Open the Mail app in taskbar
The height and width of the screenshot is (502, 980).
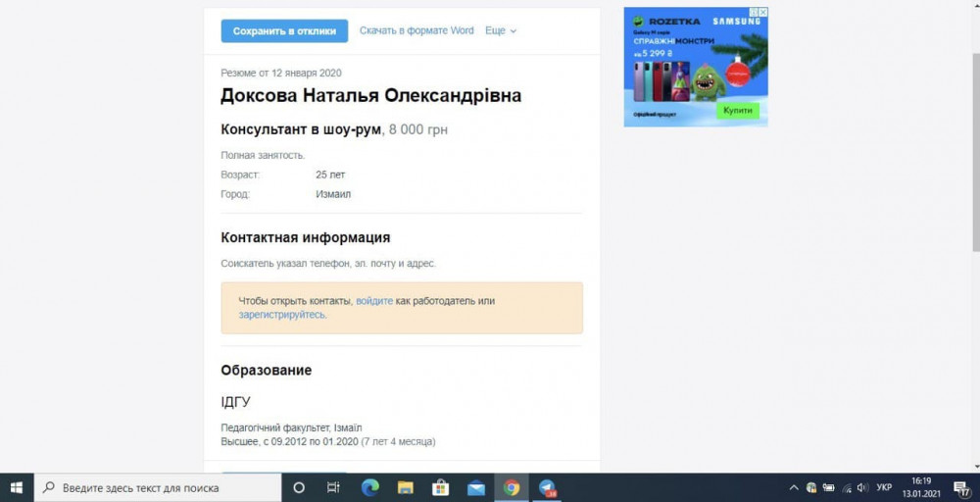pos(476,487)
